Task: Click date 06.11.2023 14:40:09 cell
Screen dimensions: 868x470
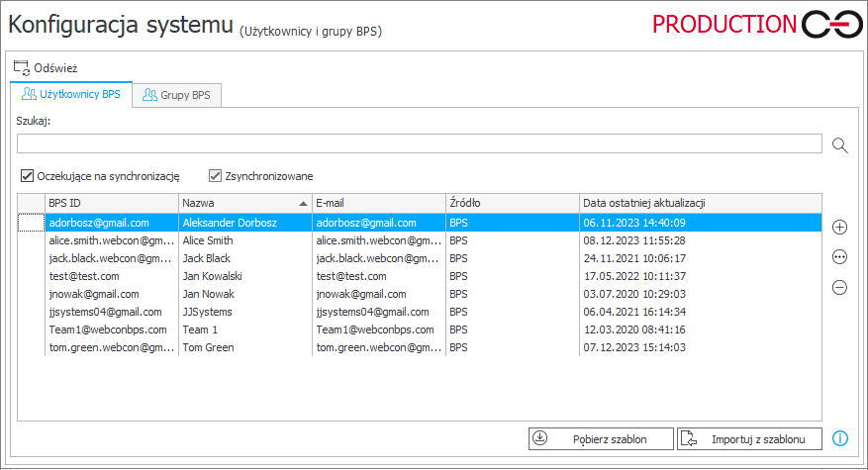Action: [x=701, y=223]
